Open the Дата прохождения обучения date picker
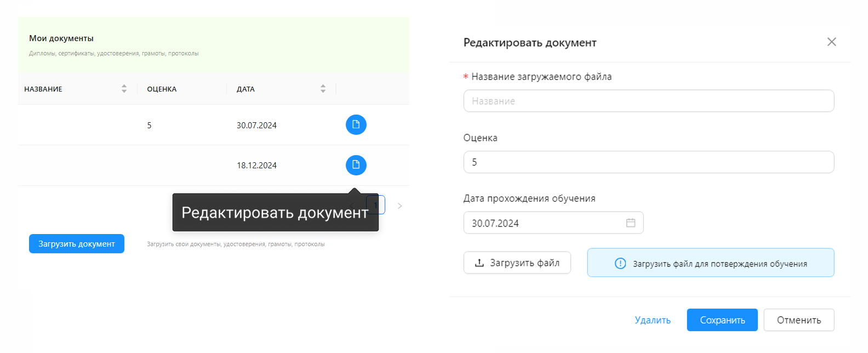The height and width of the screenshot is (353, 868). [x=553, y=223]
